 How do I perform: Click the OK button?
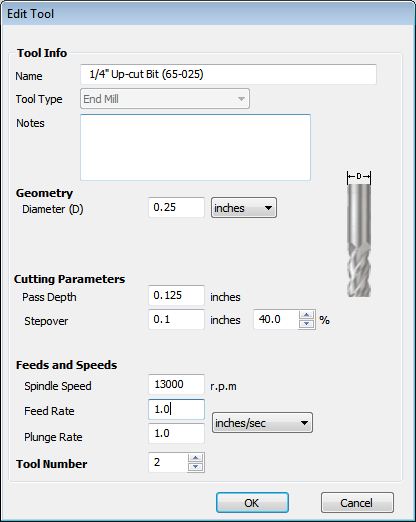tap(252, 503)
